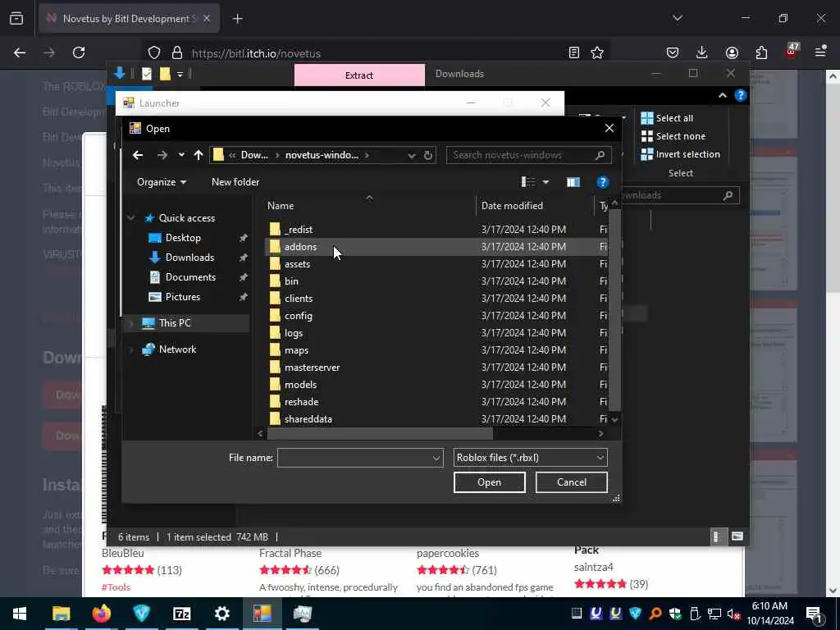Open Firefox extensions menu

pyautogui.click(x=761, y=52)
